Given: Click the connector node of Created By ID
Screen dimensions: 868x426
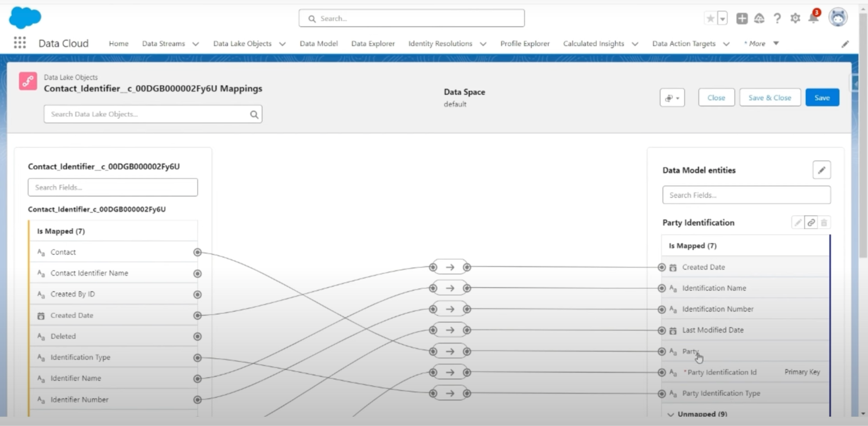Looking at the screenshot, I should [x=197, y=294].
